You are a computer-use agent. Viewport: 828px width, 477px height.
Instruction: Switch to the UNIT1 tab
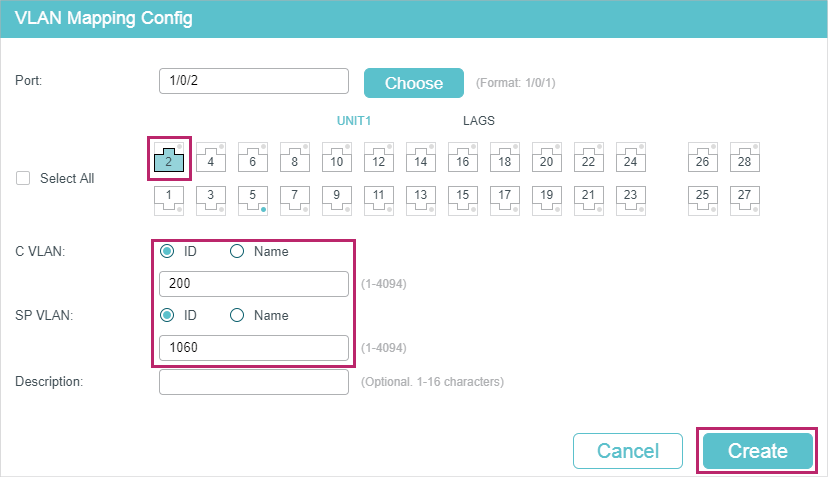click(x=354, y=120)
